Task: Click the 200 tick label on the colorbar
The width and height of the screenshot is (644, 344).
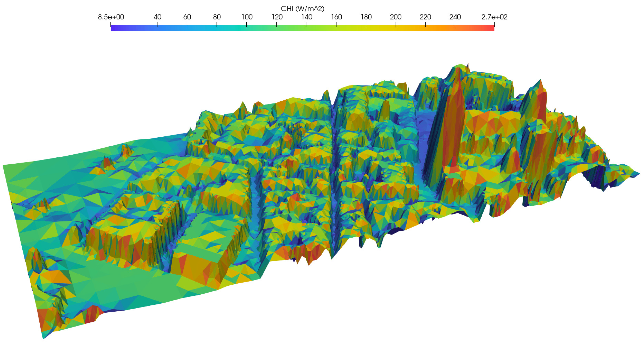Action: (396, 17)
